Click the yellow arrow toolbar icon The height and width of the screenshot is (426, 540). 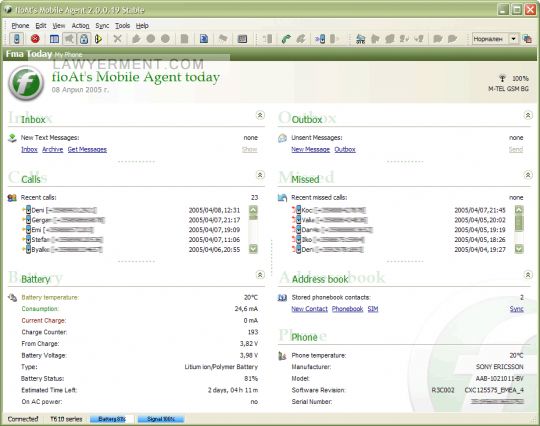98,39
